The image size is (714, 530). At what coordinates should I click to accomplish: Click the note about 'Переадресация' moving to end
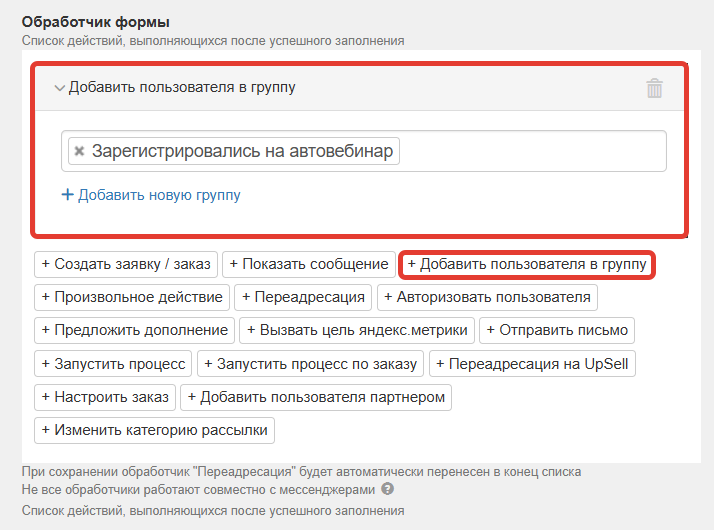[301, 471]
